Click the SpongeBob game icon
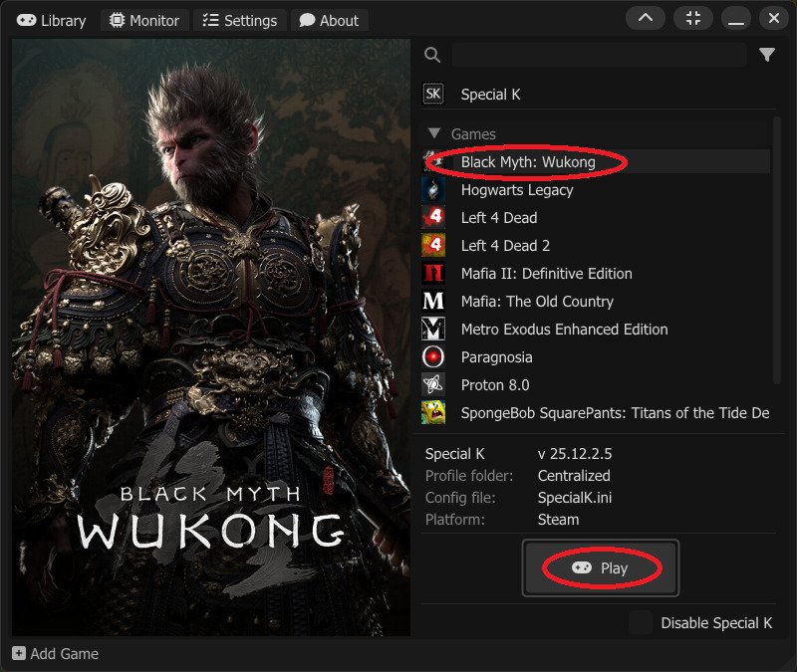Screen dimensions: 797x672 [x=433, y=412]
